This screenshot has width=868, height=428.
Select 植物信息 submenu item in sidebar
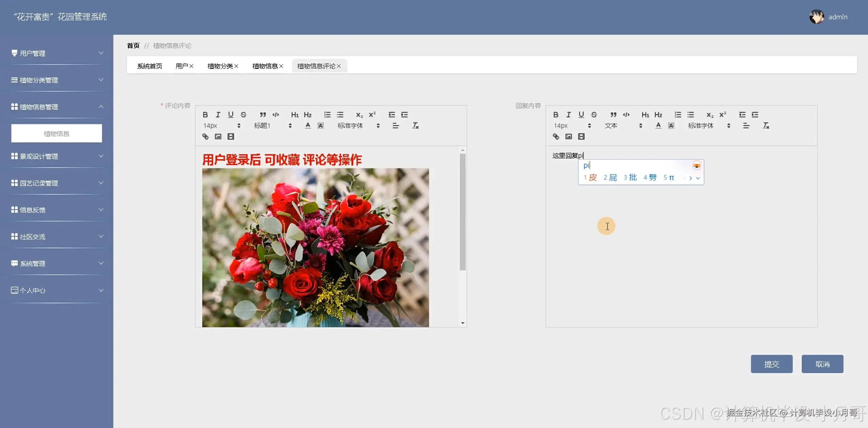tap(57, 134)
